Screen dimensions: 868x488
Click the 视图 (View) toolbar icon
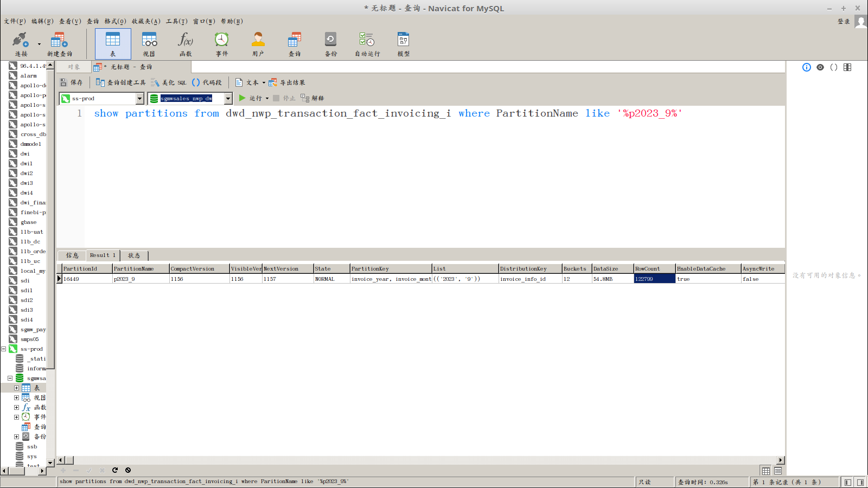tap(149, 43)
